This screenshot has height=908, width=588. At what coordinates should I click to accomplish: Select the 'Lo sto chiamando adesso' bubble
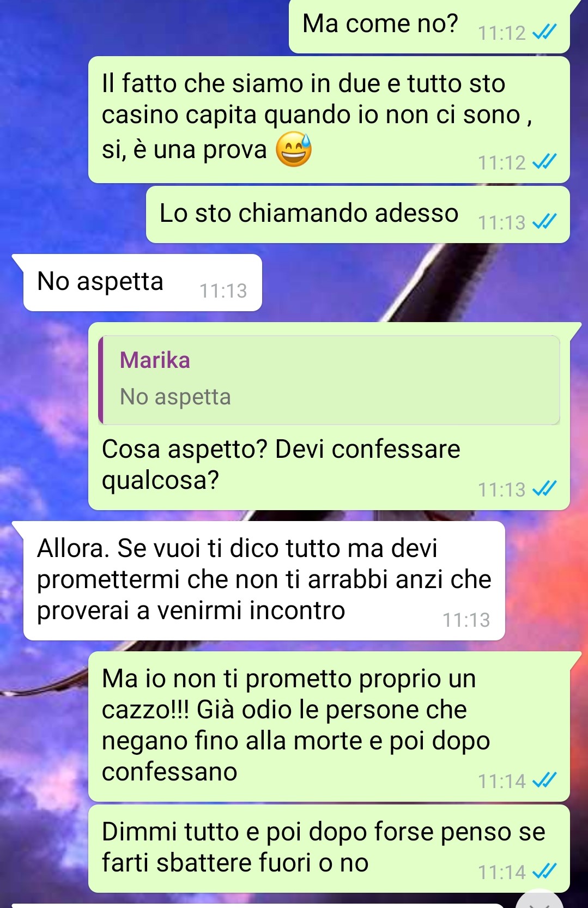(357, 214)
